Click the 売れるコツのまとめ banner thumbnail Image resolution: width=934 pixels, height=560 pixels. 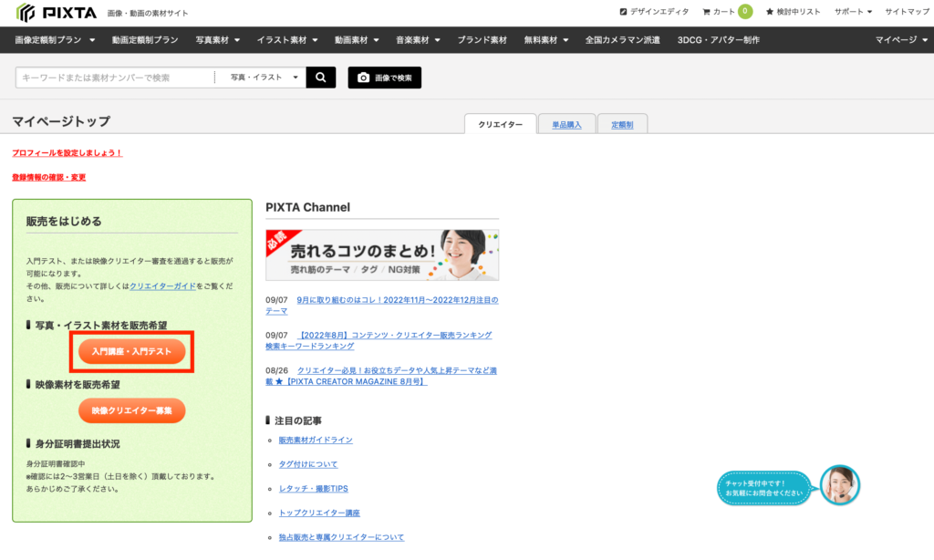[x=381, y=255]
